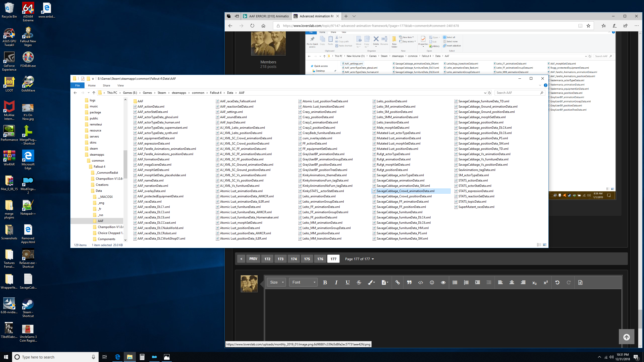Click the PREV pagination button
644x362 pixels.
pyautogui.click(x=253, y=259)
